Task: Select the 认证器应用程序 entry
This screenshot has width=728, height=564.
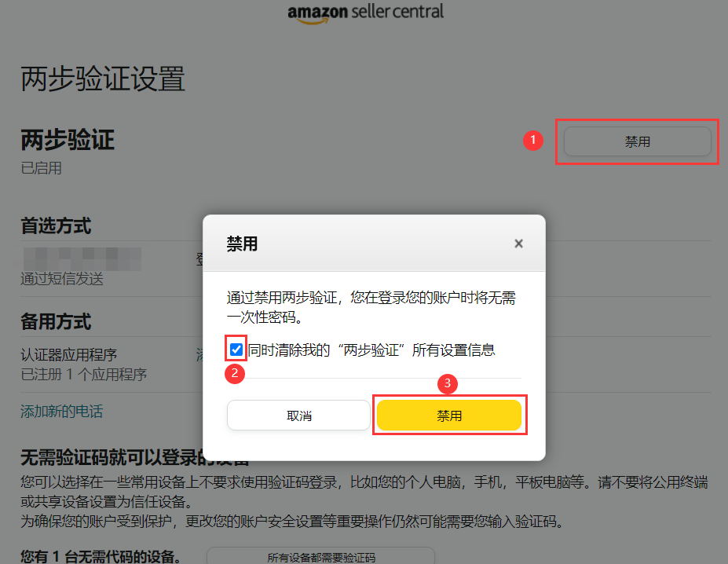Action: click(68, 354)
